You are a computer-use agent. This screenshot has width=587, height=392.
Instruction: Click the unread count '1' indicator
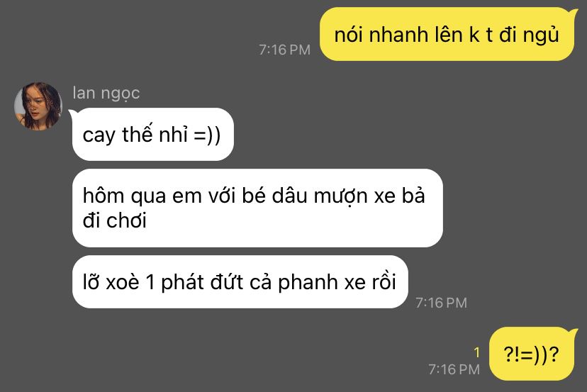coord(476,352)
